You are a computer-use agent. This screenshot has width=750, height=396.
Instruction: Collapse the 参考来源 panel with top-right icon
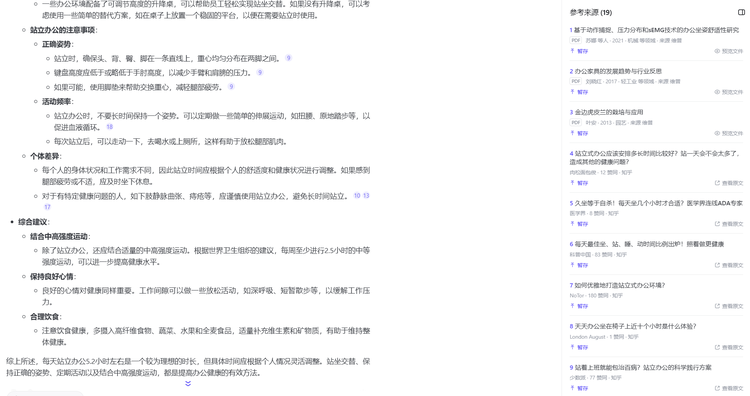click(741, 12)
